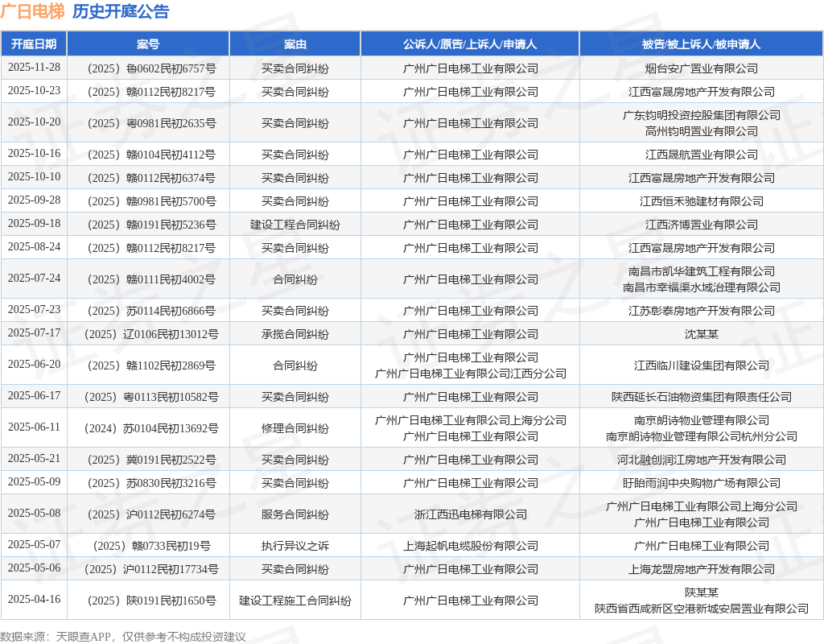This screenshot has height=644, width=824.
Task: Click the 修理合同纠纷 cause cell
Action: [295, 428]
